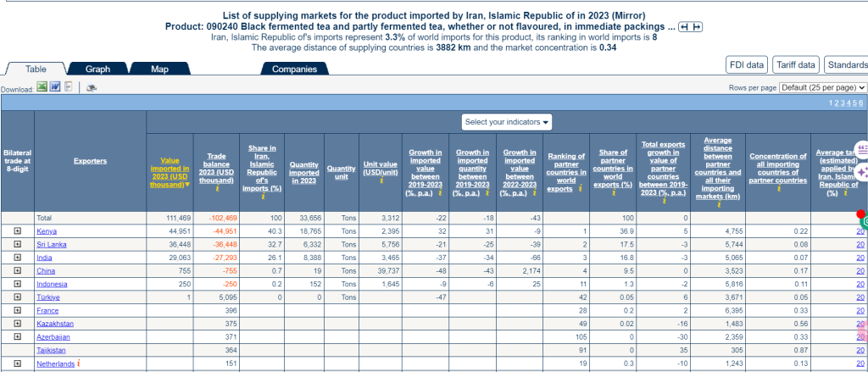Expand bilateral trade for Indonesia
This screenshot has width=868, height=372.
point(18,284)
